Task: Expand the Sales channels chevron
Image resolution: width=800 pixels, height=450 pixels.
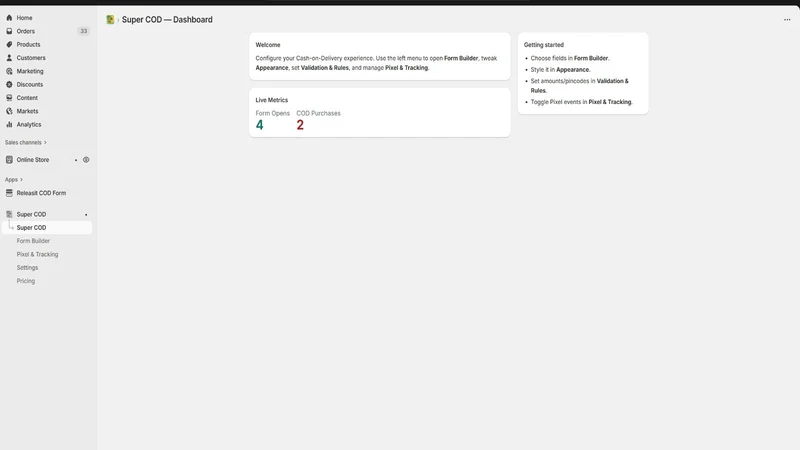Action: tap(45, 142)
